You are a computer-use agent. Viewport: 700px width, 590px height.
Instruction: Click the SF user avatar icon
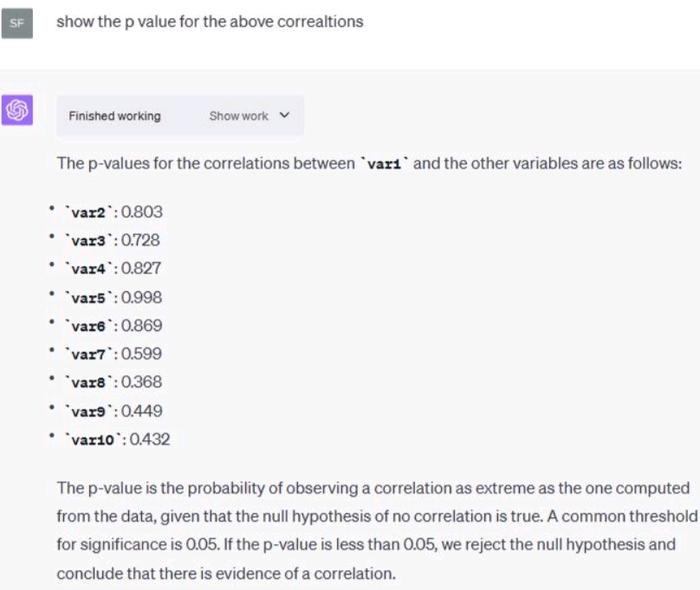(x=17, y=23)
